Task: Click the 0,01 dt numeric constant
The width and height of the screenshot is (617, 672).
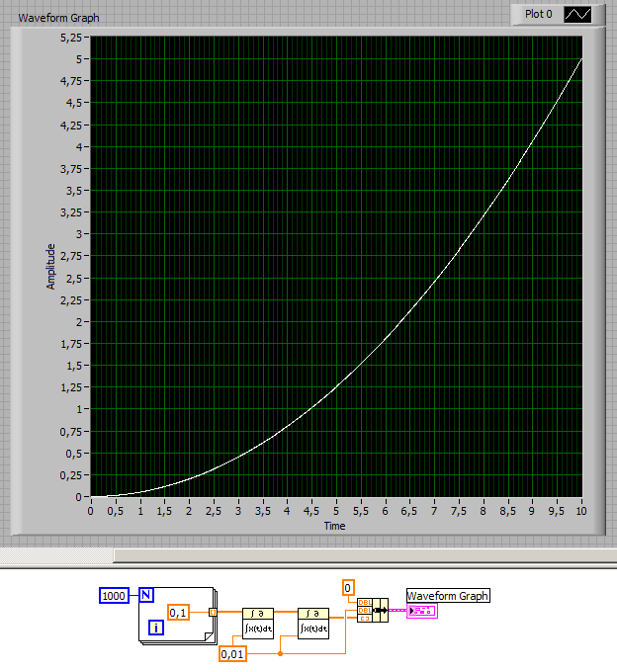Action: (x=232, y=654)
